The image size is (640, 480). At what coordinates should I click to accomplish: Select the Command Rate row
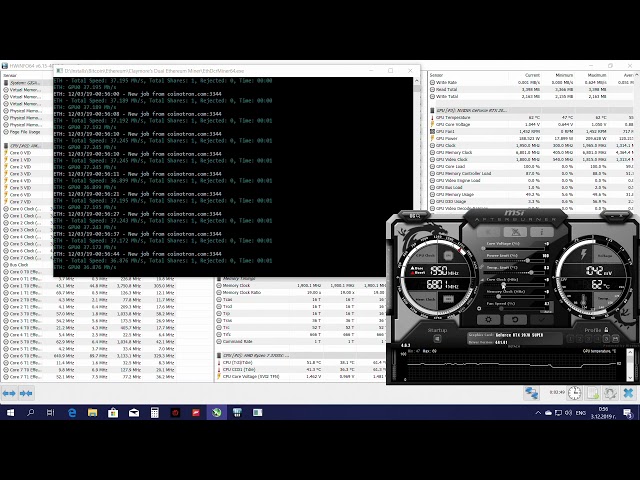(300, 341)
